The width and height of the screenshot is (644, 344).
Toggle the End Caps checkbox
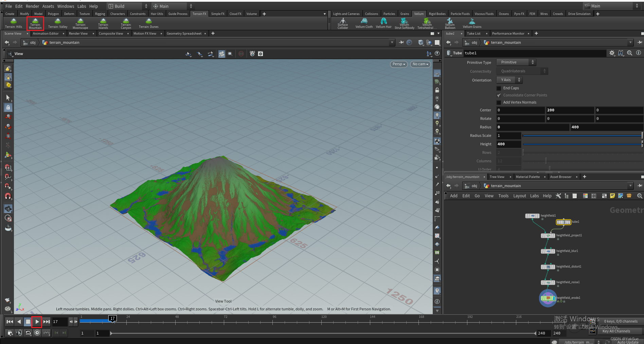(499, 88)
